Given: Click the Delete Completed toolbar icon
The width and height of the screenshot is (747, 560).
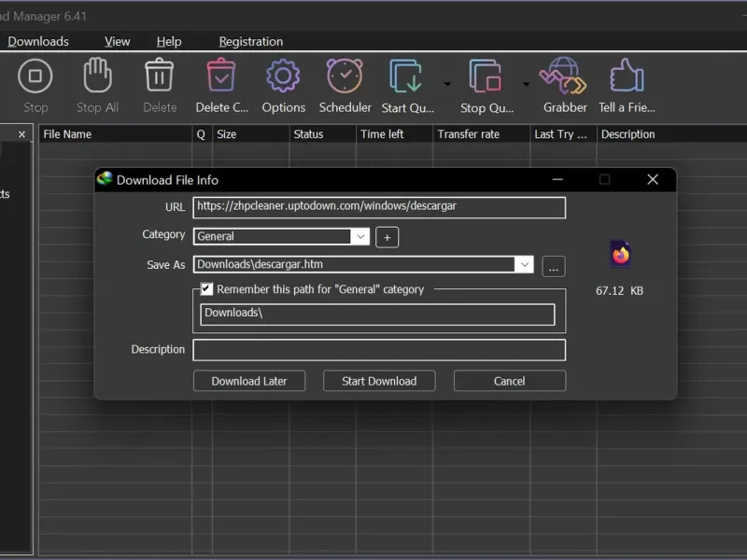Looking at the screenshot, I should click(x=221, y=75).
